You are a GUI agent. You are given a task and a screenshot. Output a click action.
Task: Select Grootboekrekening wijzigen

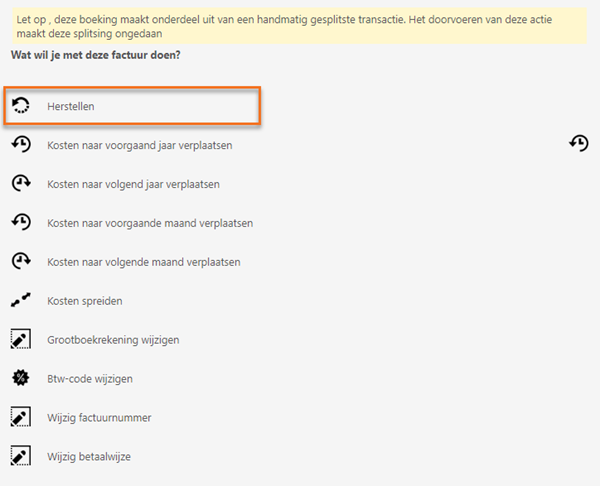113,340
